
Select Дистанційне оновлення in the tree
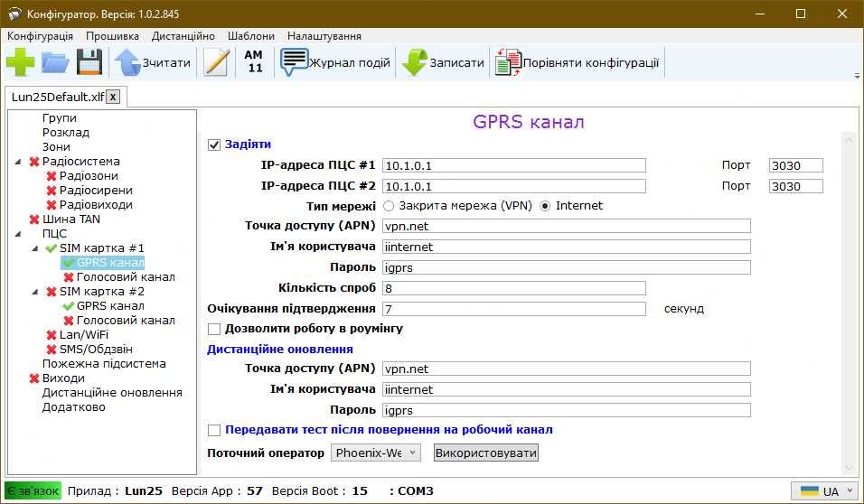click(x=112, y=393)
